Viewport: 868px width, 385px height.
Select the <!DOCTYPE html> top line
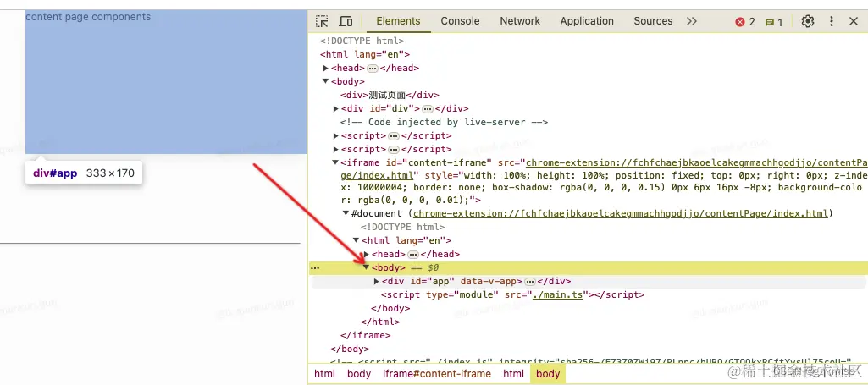(x=362, y=41)
